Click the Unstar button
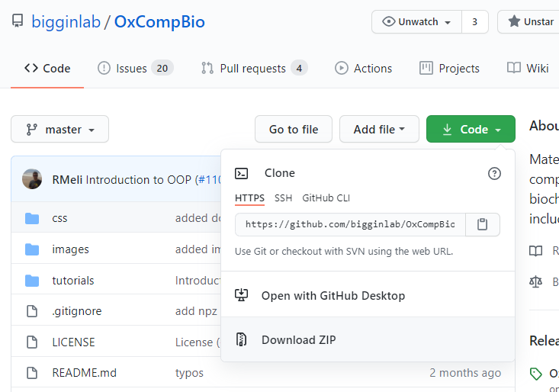The width and height of the screenshot is (559, 392). (x=528, y=22)
